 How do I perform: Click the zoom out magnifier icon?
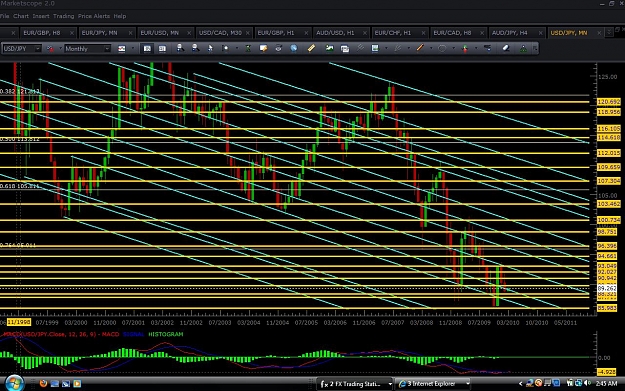pos(195,48)
